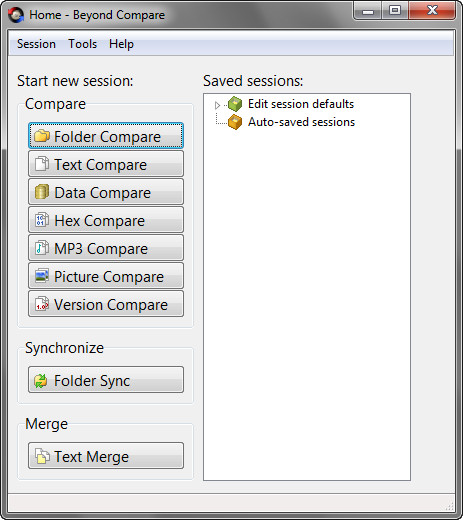
Task: Click the green box Edit session defaults icon
Action: [x=235, y=104]
